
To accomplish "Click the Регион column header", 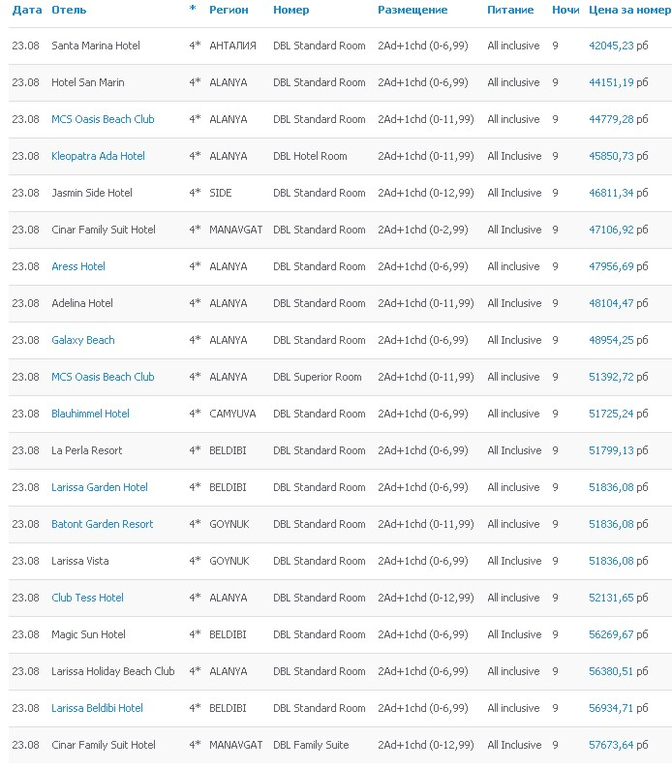I will pos(229,10).
